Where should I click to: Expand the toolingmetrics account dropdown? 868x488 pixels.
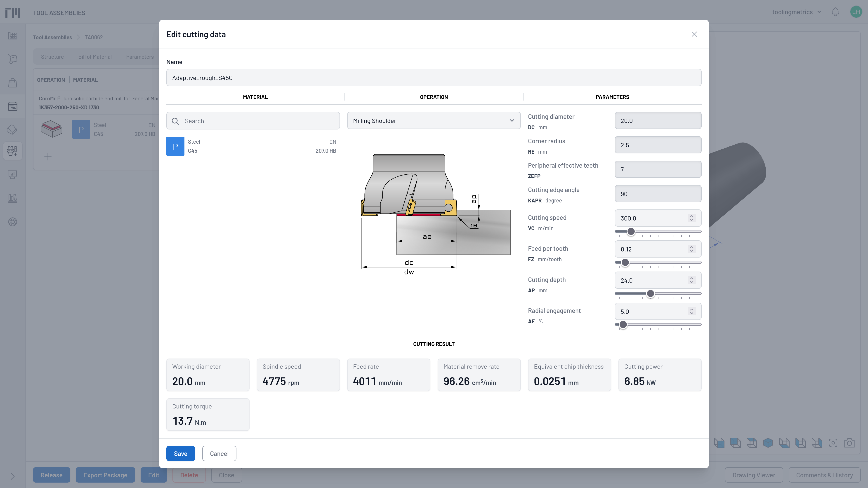click(x=797, y=12)
